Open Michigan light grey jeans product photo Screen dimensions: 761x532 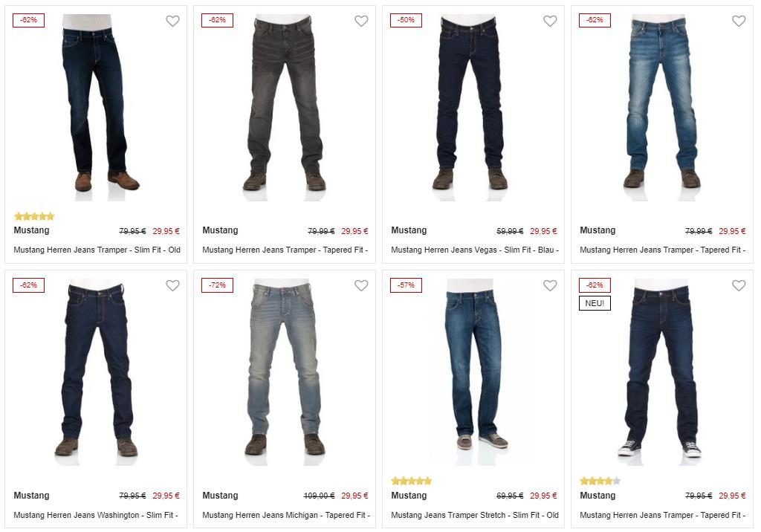coord(285,372)
